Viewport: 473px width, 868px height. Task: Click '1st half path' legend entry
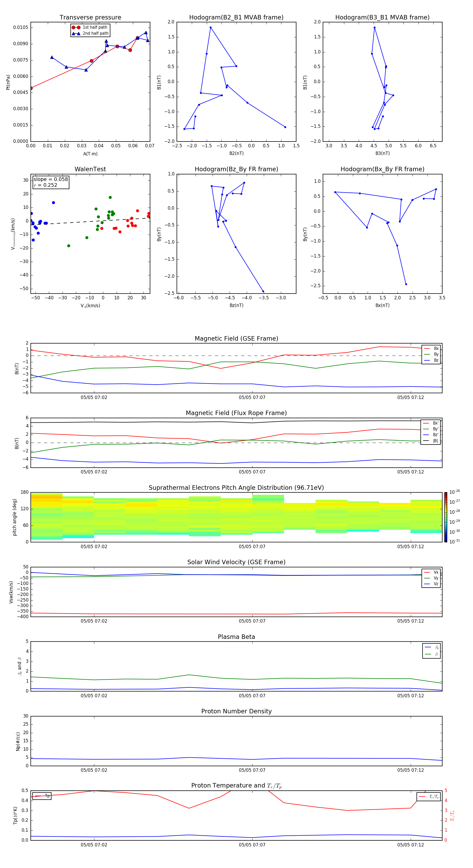pyautogui.click(x=90, y=27)
